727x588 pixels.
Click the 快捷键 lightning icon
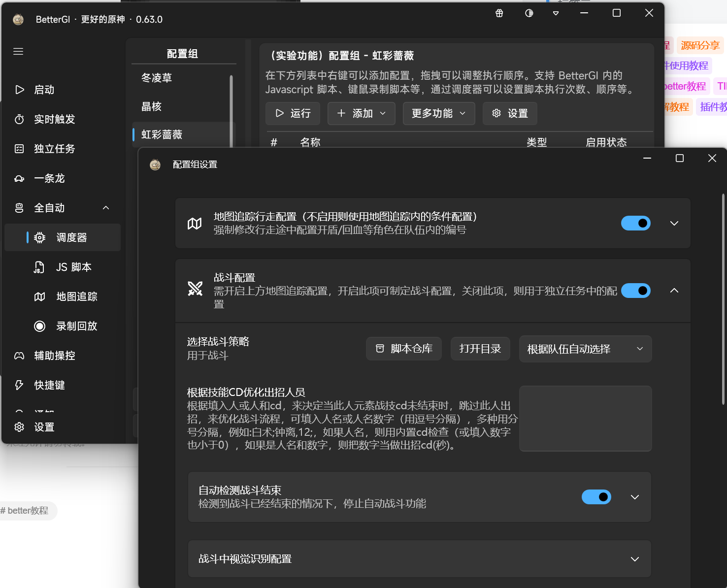(x=19, y=385)
